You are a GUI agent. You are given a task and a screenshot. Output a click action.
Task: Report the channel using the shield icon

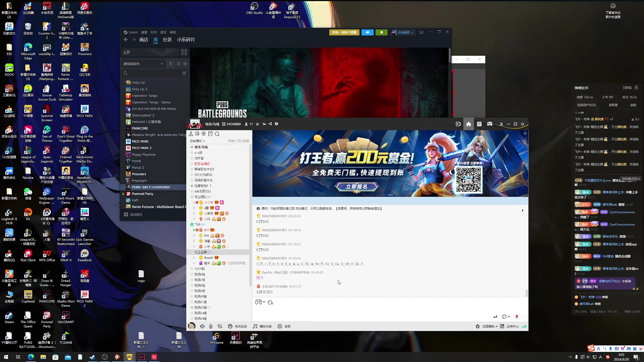[276, 124]
